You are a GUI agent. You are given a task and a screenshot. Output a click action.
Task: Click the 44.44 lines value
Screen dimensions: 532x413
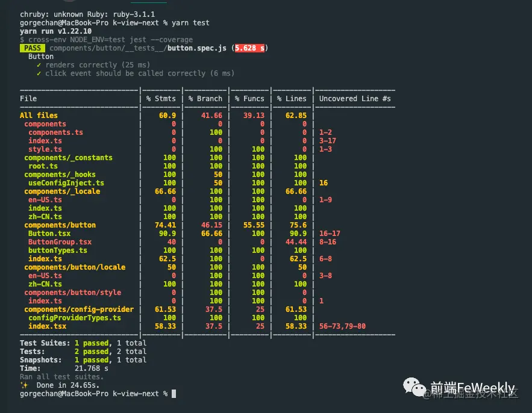click(x=296, y=242)
